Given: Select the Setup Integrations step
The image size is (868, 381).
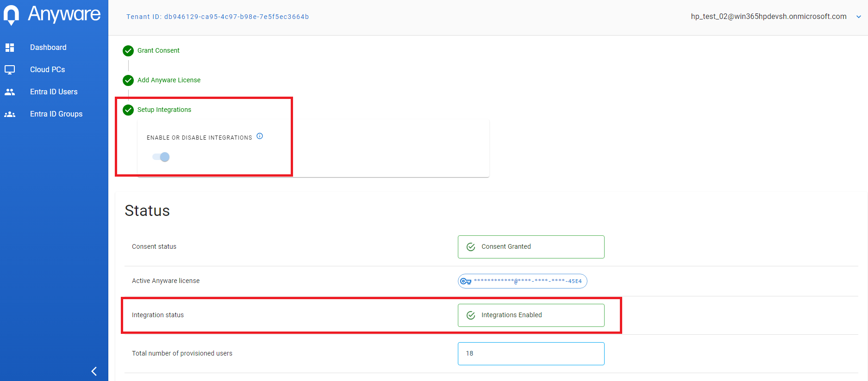Looking at the screenshot, I should point(164,110).
